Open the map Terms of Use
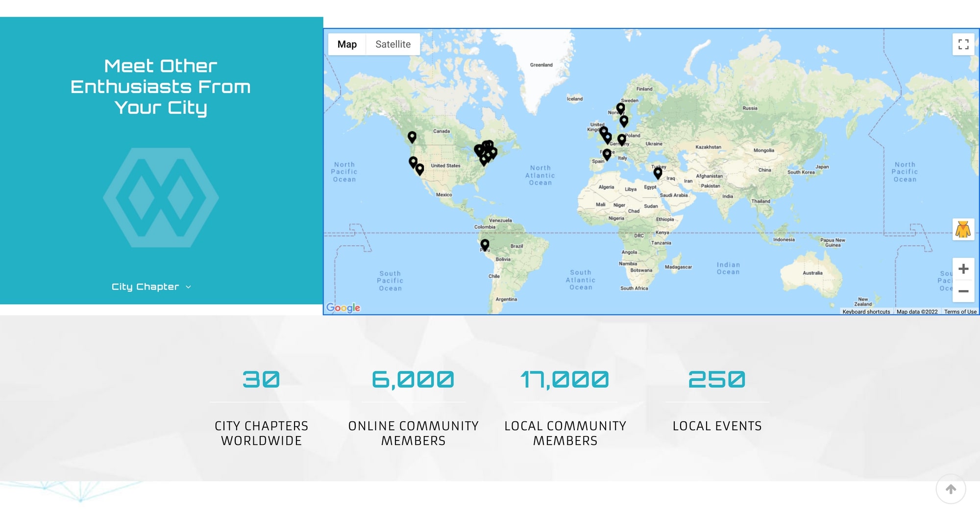The image size is (980, 514). (x=960, y=312)
